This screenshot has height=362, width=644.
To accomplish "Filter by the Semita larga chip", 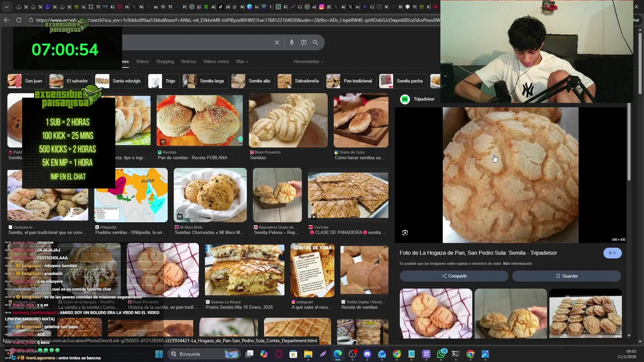I will [x=205, y=81].
